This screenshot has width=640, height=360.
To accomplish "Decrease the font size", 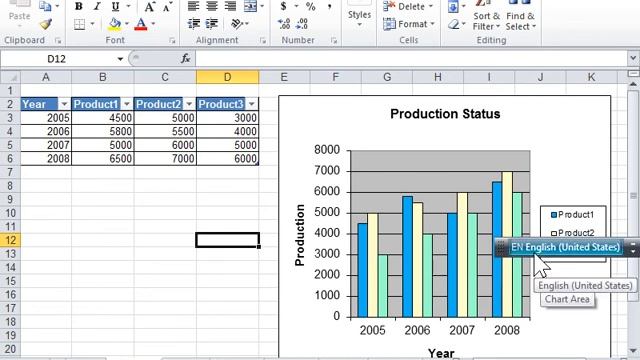I will pyautogui.click(x=167, y=6).
